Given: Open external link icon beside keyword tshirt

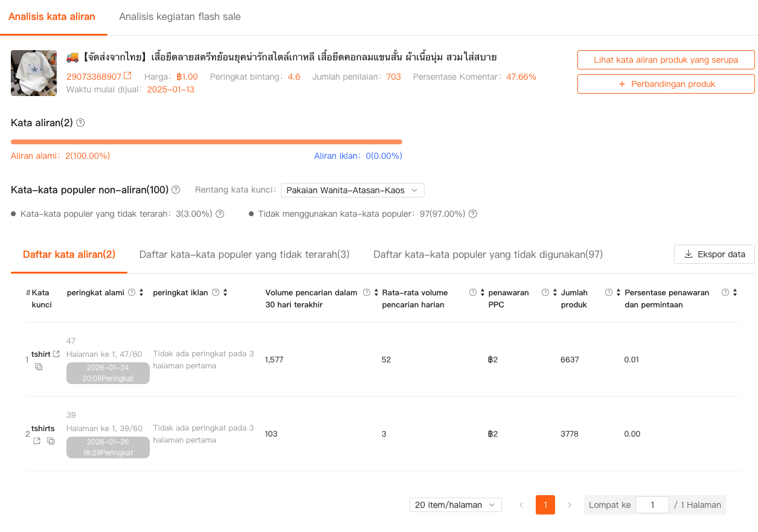Looking at the screenshot, I should (x=56, y=354).
